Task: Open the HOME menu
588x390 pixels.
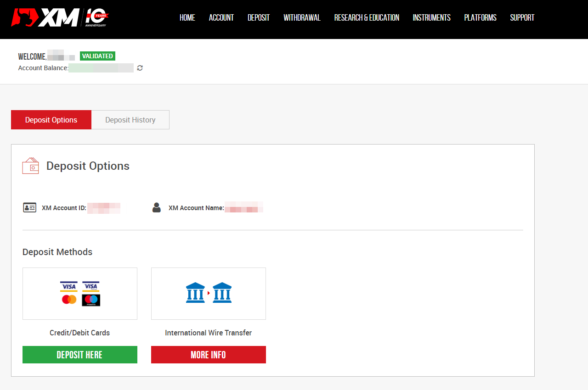Action: (187, 17)
